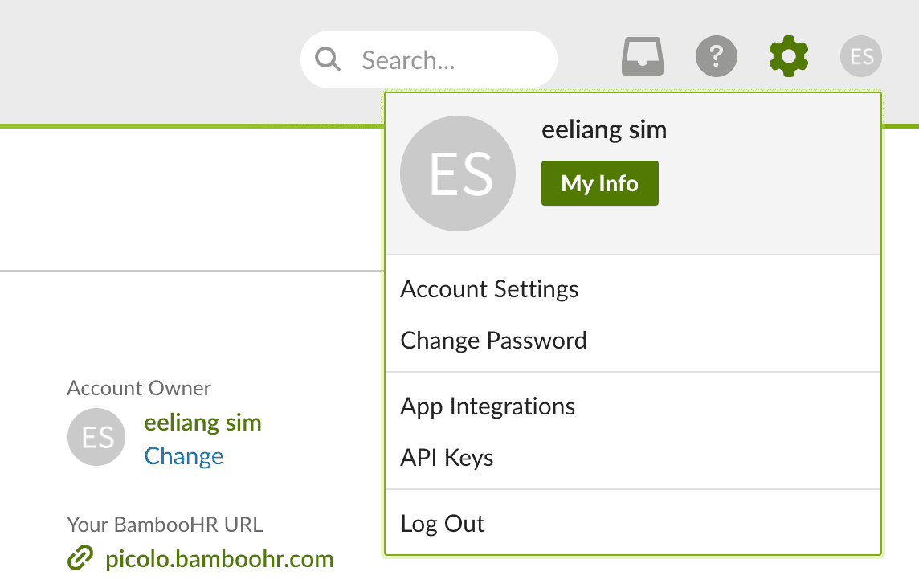
Task: Click the eeliang sim name in the menu
Action: [604, 129]
